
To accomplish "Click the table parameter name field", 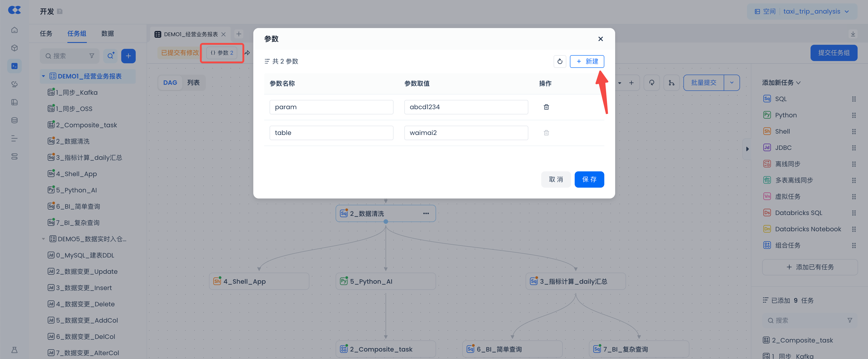I will pyautogui.click(x=331, y=133).
